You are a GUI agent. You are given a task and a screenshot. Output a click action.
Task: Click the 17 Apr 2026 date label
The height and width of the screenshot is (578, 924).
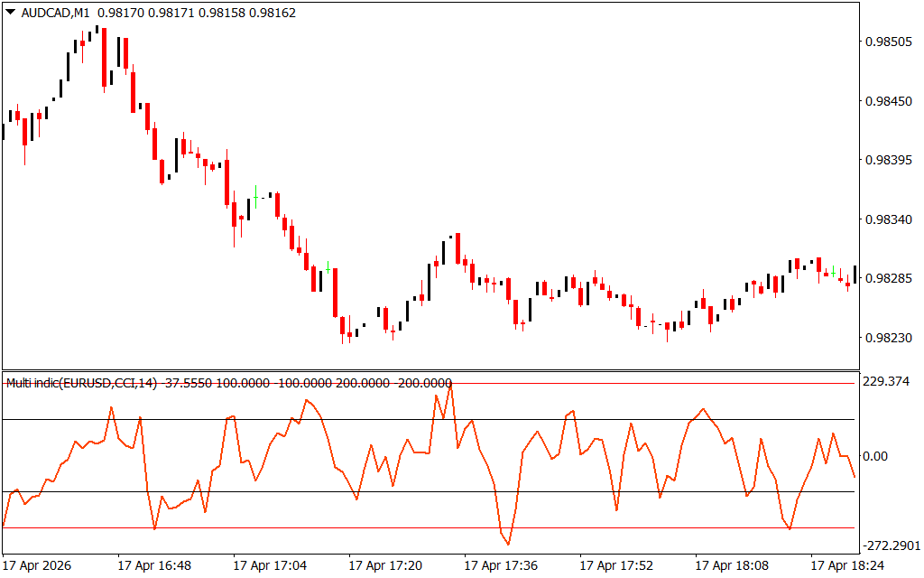(37, 565)
